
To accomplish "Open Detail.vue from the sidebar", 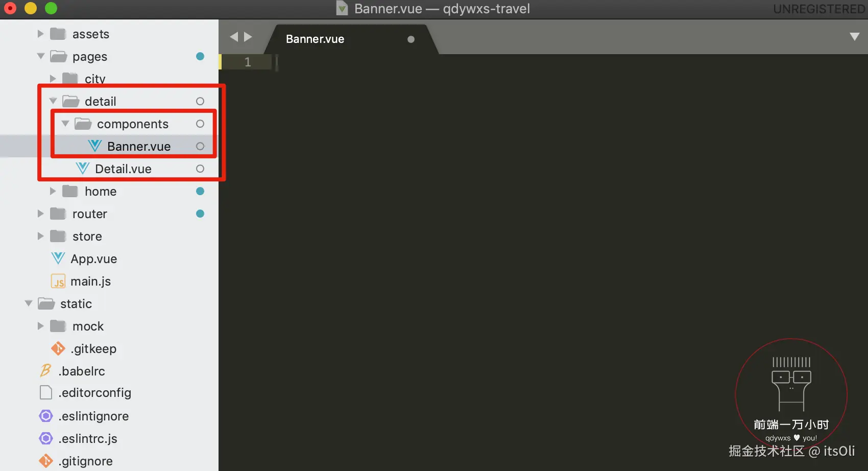I will click(123, 169).
